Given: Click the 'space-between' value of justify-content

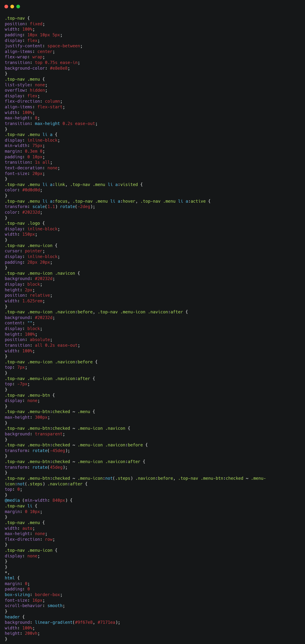Looking at the screenshot, I should [x=64, y=46].
